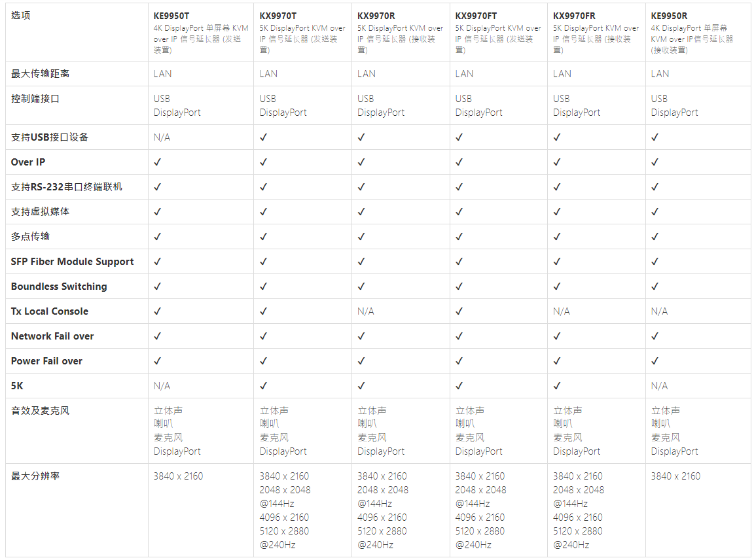Click KE9950R's 支持USB接口设备 checkmark

(655, 137)
